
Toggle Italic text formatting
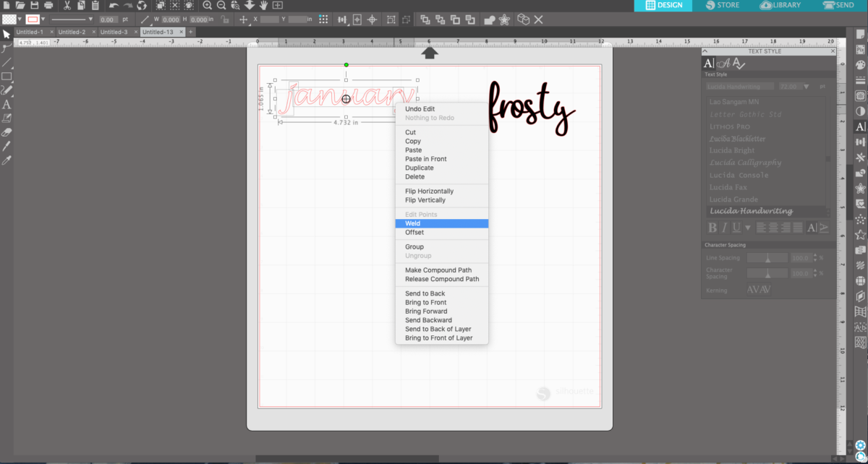pos(724,228)
